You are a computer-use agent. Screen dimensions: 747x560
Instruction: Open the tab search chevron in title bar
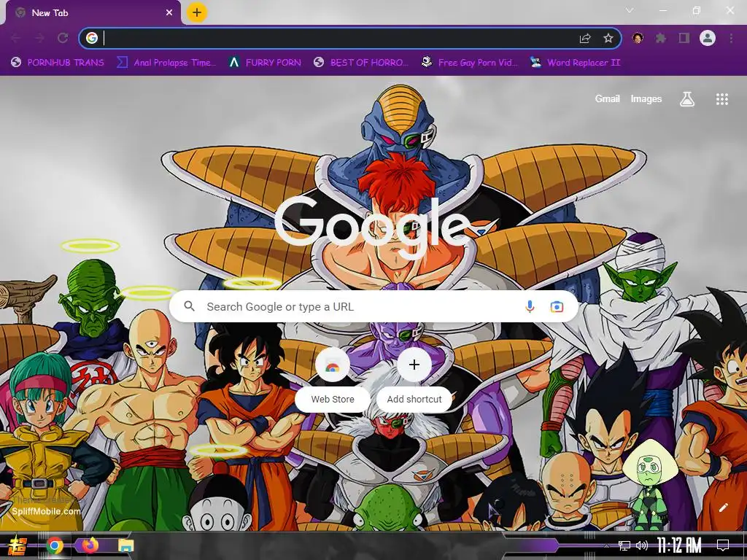pos(630,10)
